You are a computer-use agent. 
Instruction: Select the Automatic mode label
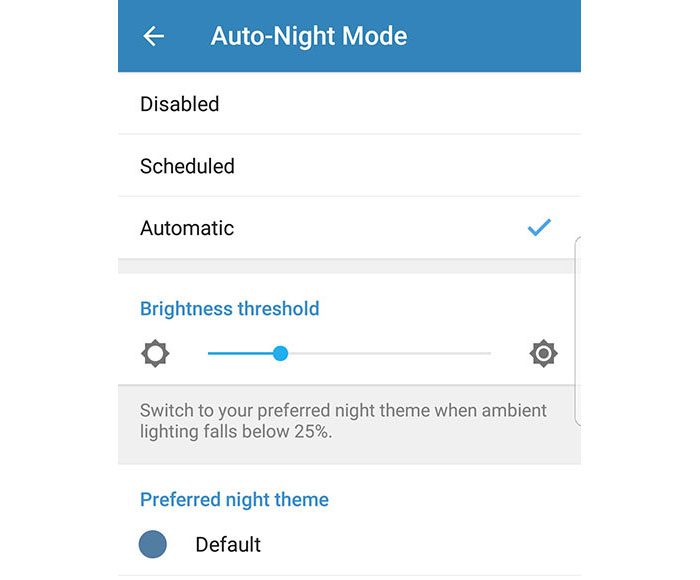pos(187,228)
